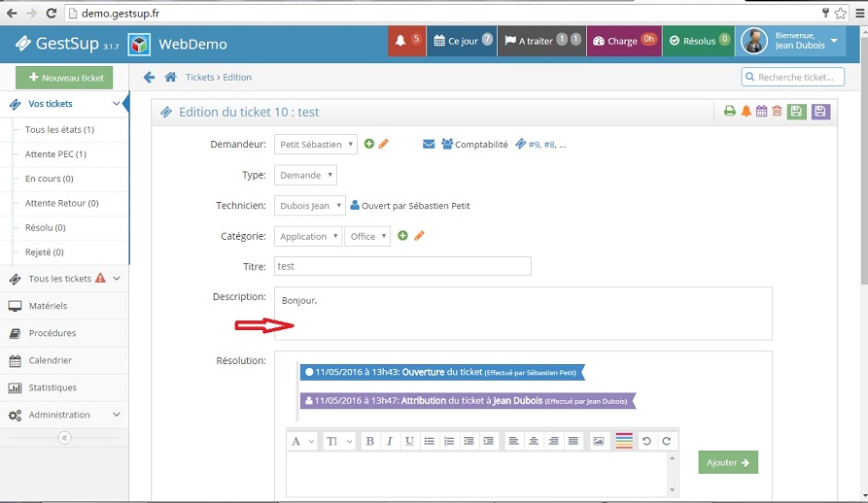Collapse the Vos tickets sidebar section
This screenshot has width=868, height=503.
(x=64, y=104)
